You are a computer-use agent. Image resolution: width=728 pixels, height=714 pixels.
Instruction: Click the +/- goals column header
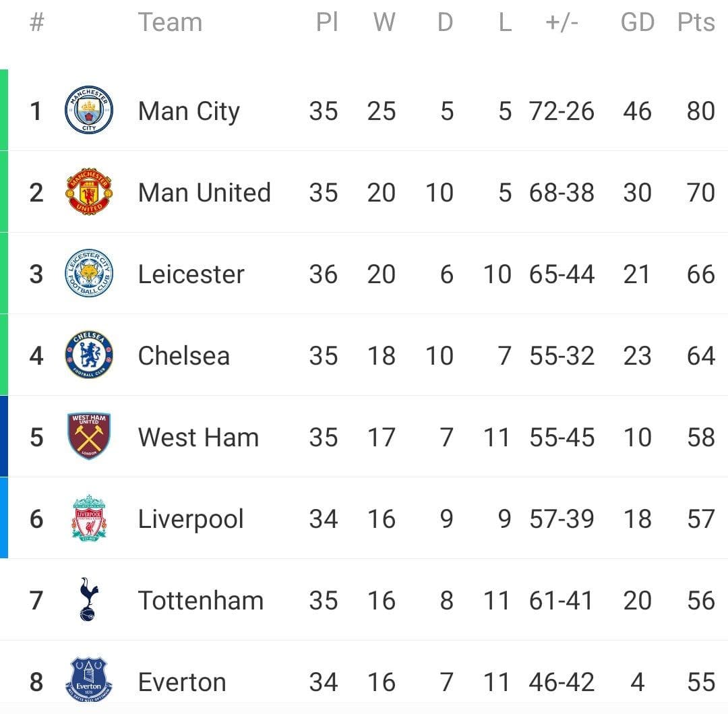click(562, 22)
